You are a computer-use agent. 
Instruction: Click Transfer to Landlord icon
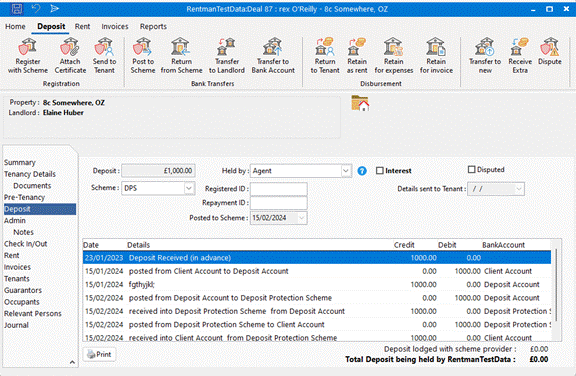(x=227, y=47)
